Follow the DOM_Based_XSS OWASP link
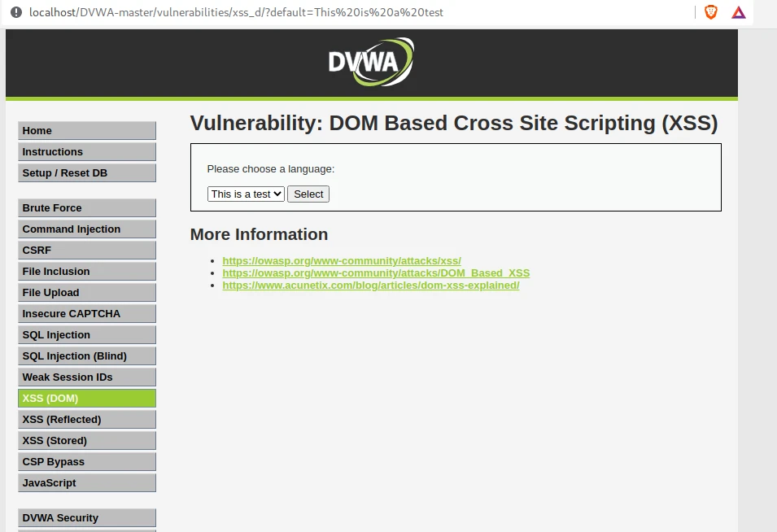Viewport: 777px width, 532px height. pos(376,273)
